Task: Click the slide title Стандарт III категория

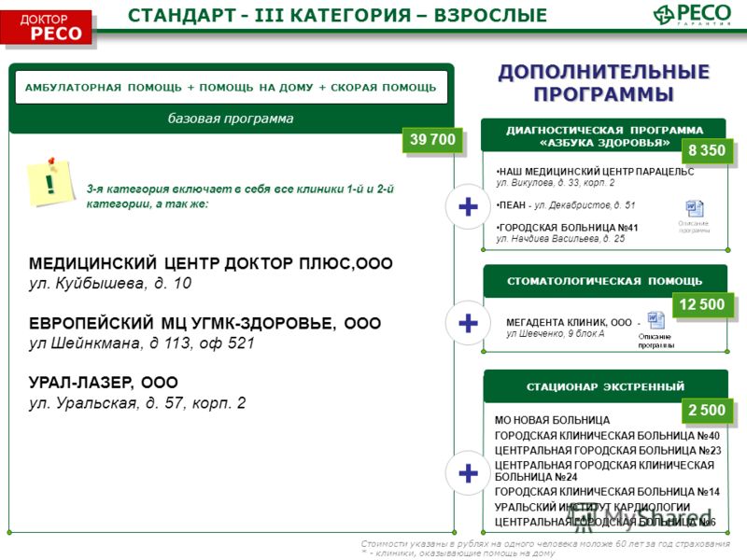Action: tap(337, 15)
